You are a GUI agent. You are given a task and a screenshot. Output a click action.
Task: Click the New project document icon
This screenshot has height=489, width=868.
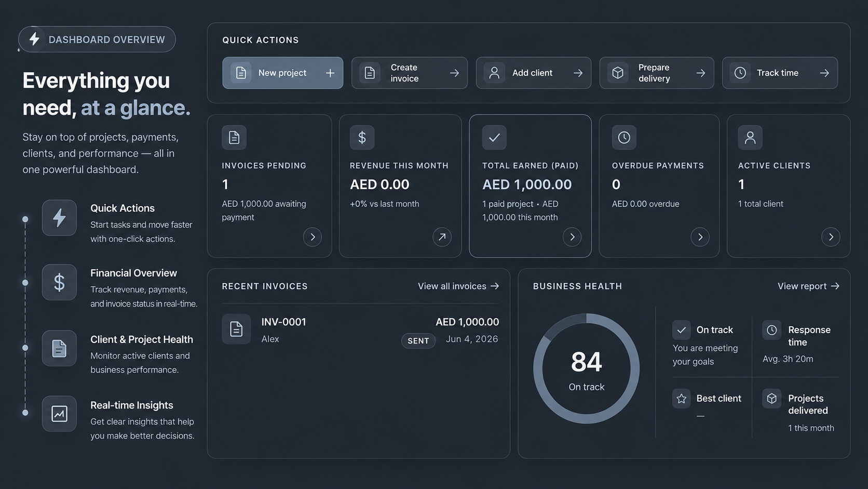click(x=241, y=73)
